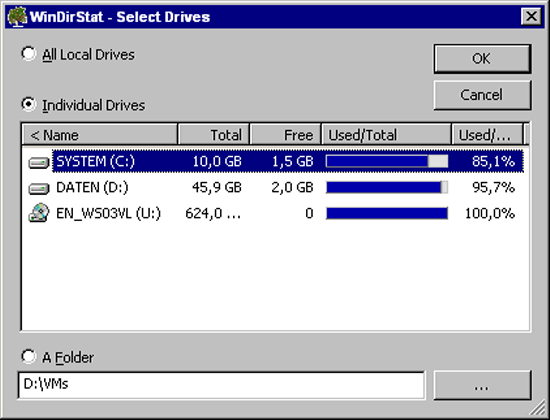
Task: Sort drives by the Free column header
Action: coord(286,134)
